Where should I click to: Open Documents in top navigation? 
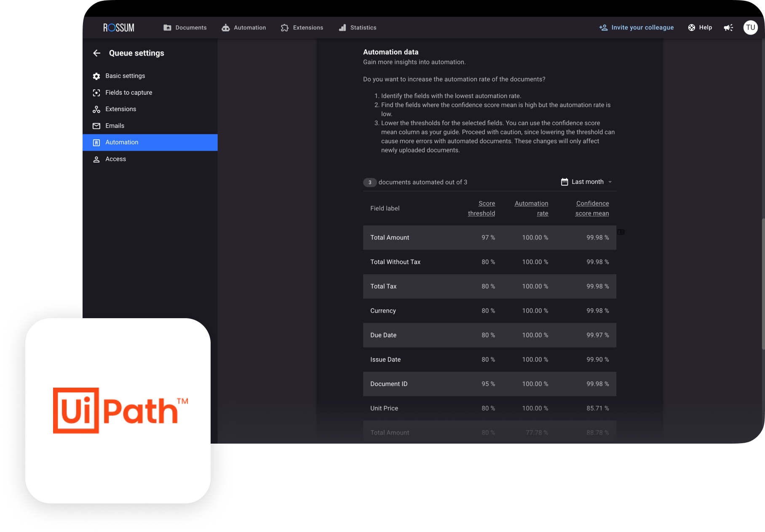pyautogui.click(x=185, y=28)
